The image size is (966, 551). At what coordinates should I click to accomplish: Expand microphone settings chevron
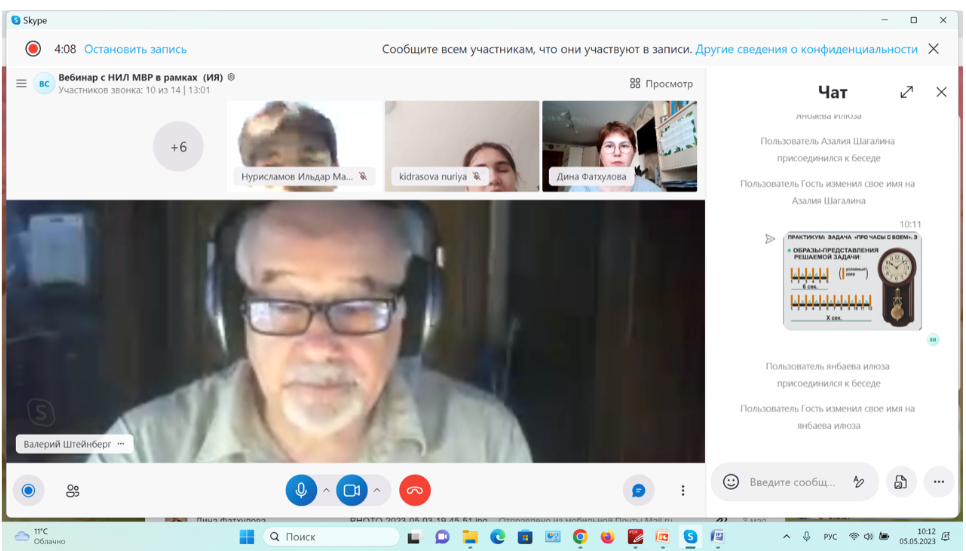326,490
